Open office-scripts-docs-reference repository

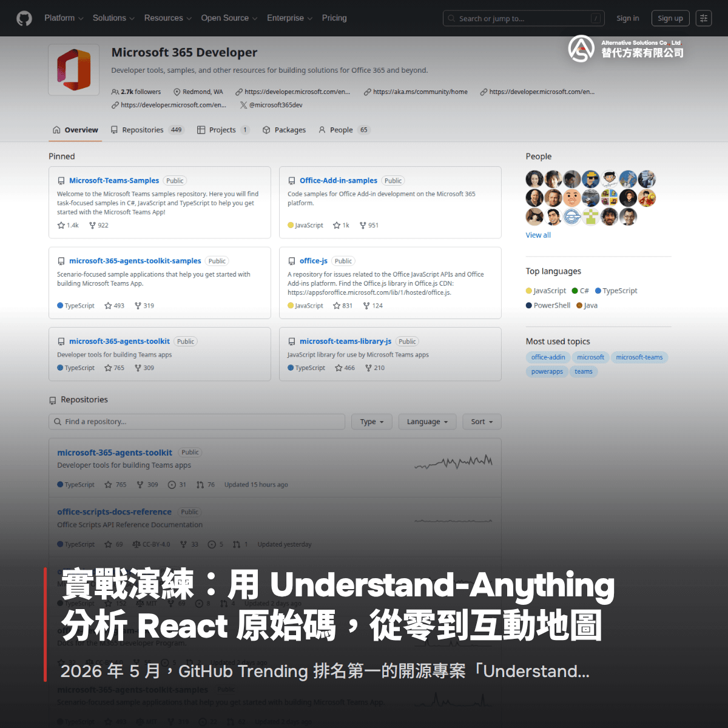[114, 512]
